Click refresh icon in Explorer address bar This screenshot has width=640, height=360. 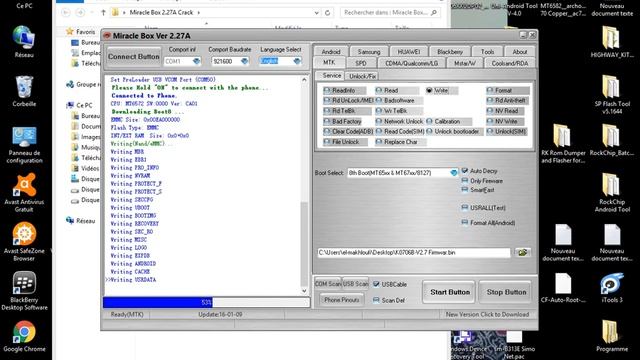(x=327, y=13)
